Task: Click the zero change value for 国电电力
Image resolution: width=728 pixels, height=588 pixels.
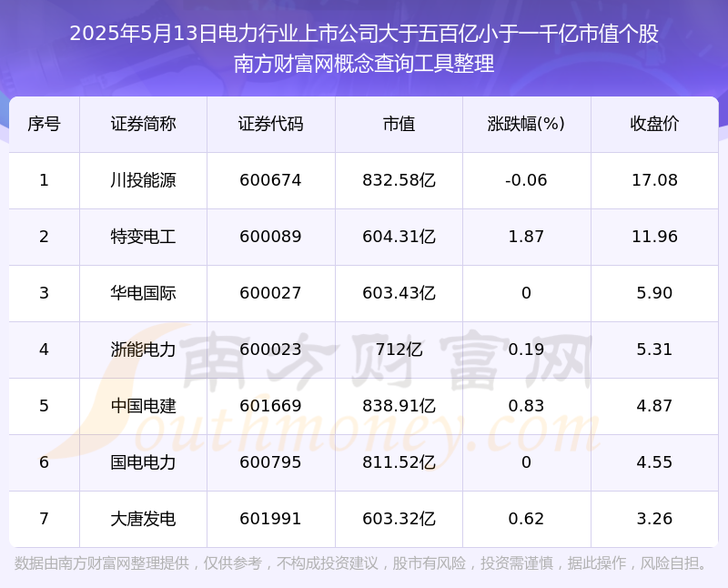Action: click(526, 462)
